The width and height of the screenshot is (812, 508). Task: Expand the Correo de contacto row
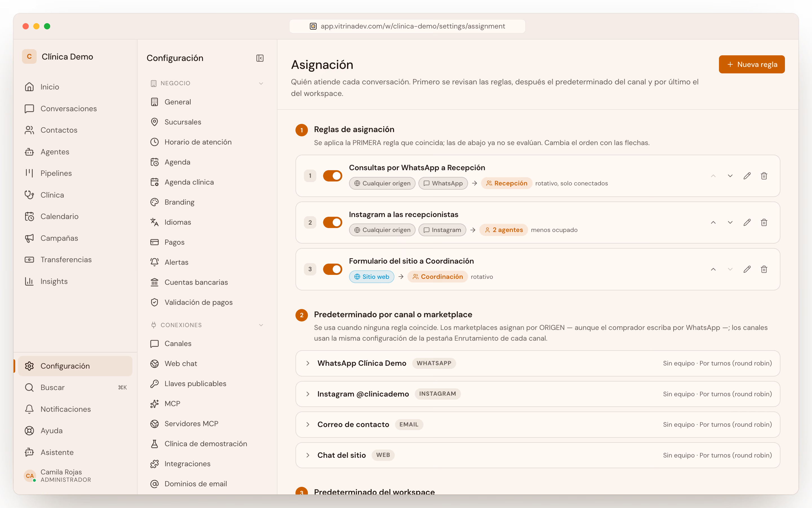point(538,424)
